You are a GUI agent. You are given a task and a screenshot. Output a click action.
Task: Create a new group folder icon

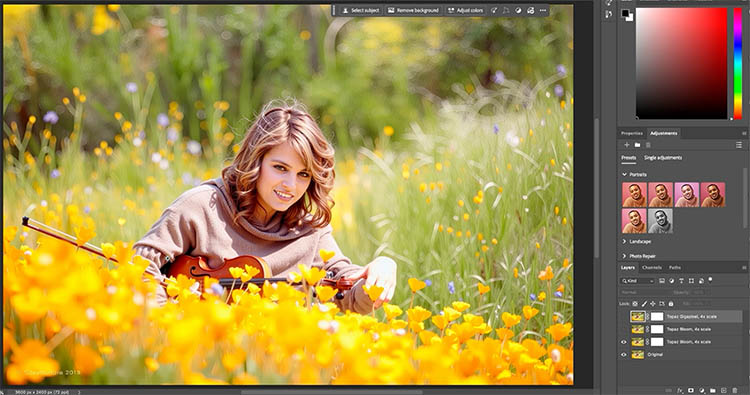tap(713, 391)
